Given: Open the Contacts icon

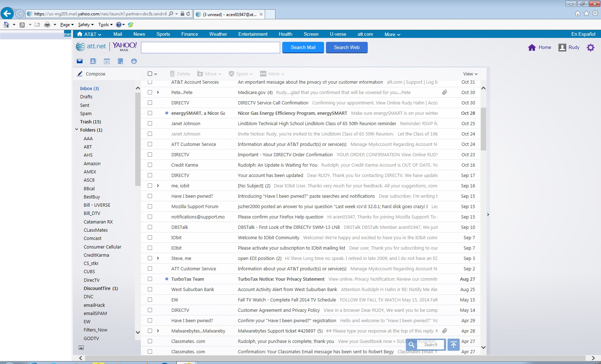Looking at the screenshot, I should pyautogui.click(x=93, y=61).
